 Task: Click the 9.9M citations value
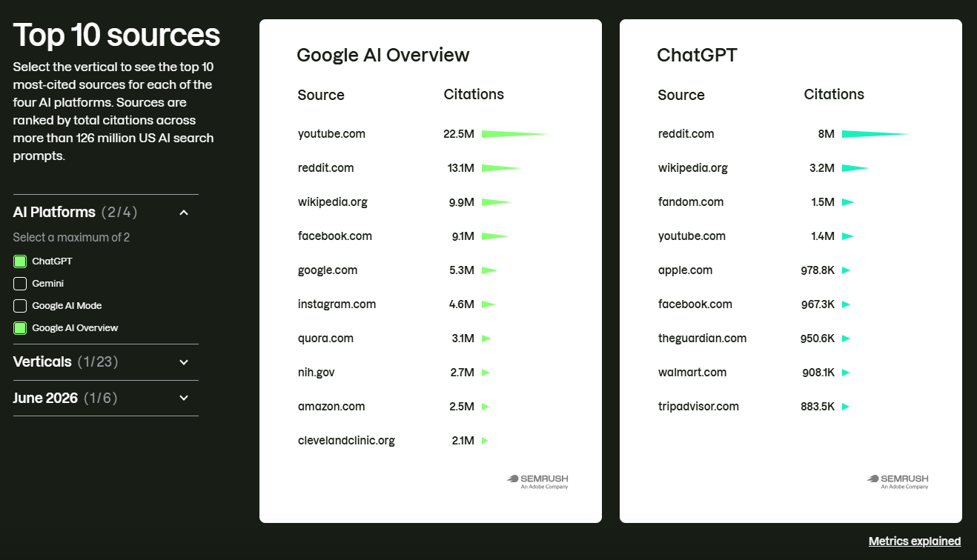(x=461, y=202)
